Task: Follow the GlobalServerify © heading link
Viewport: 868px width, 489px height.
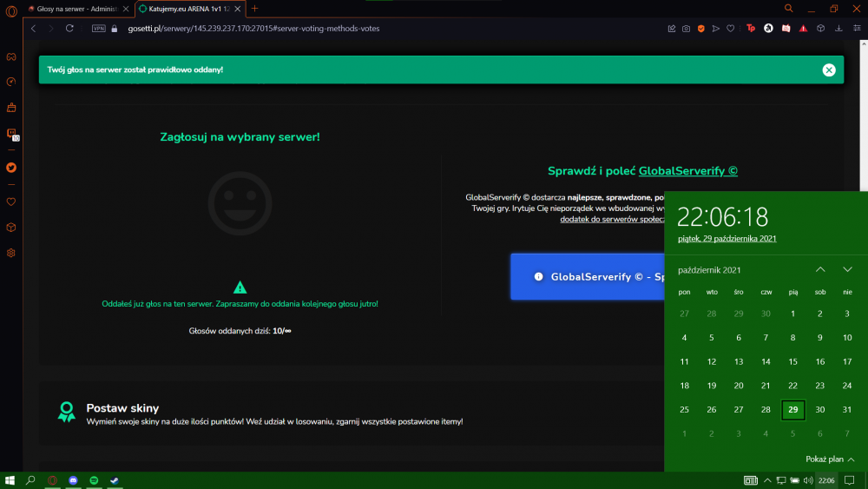Action: (687, 171)
